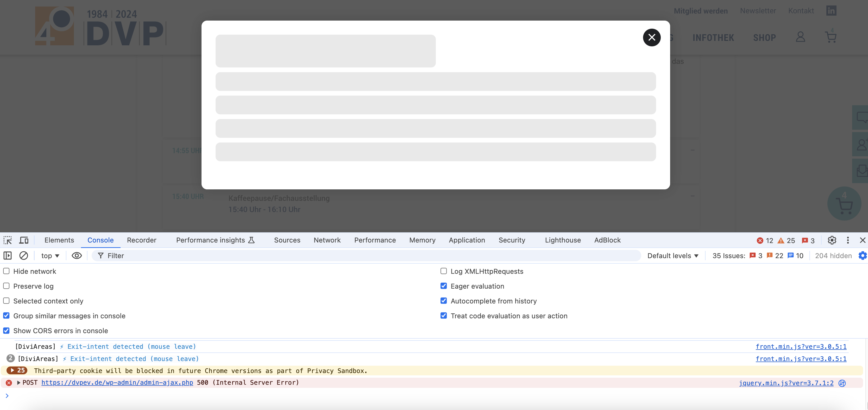Select the Console tab
This screenshot has width=868, height=410.
[x=100, y=240]
